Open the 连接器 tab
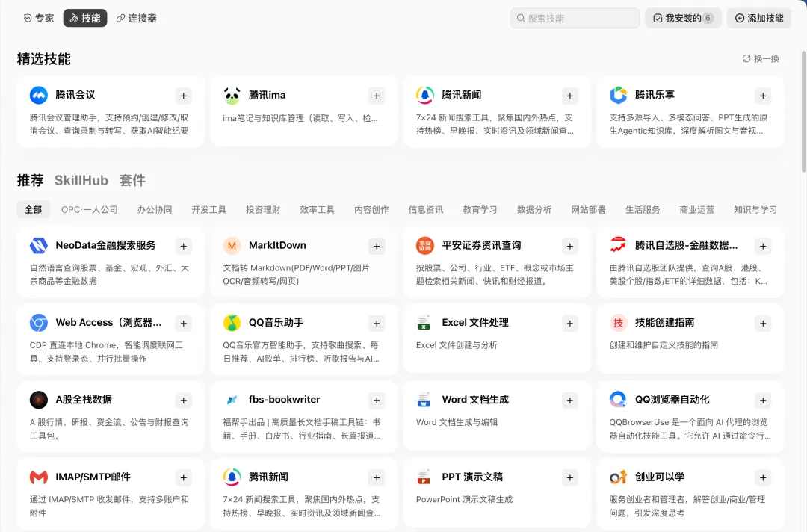807x532 pixels. coord(137,18)
